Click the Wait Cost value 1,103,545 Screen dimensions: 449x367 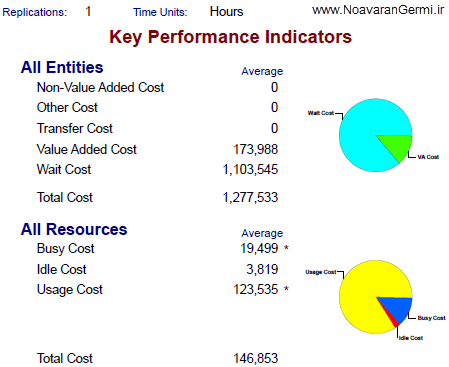coord(250,170)
